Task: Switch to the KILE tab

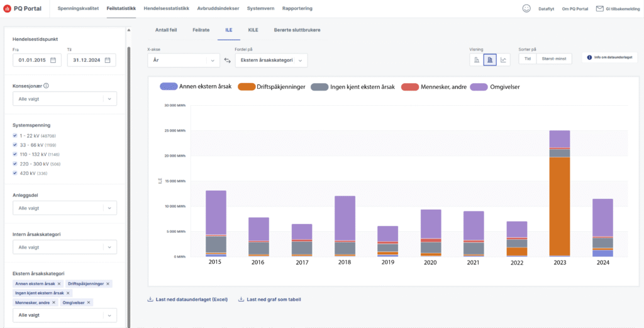Action: [x=253, y=30]
